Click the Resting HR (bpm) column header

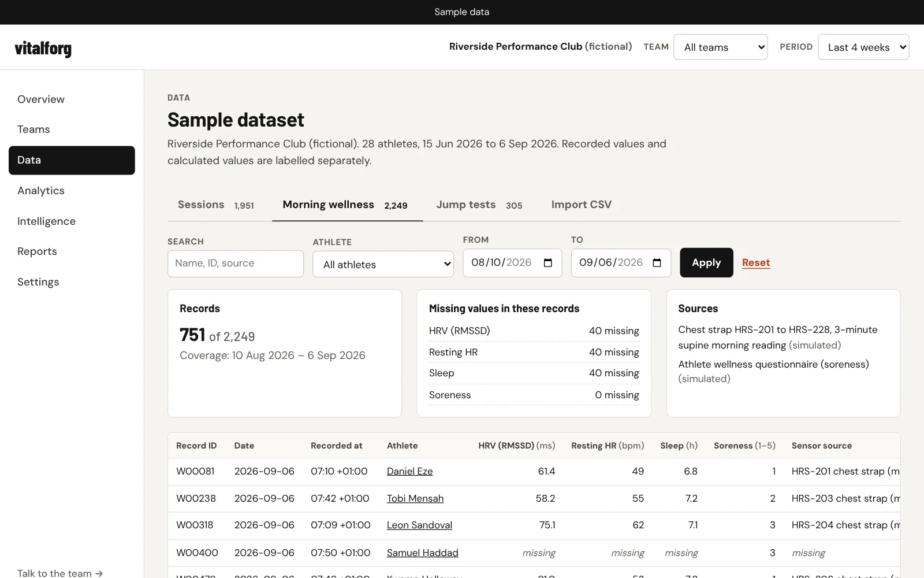[608, 446]
